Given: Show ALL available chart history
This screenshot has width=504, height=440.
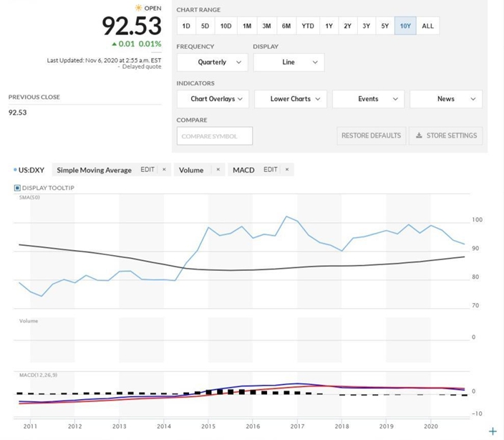Looking at the screenshot, I should 427,26.
